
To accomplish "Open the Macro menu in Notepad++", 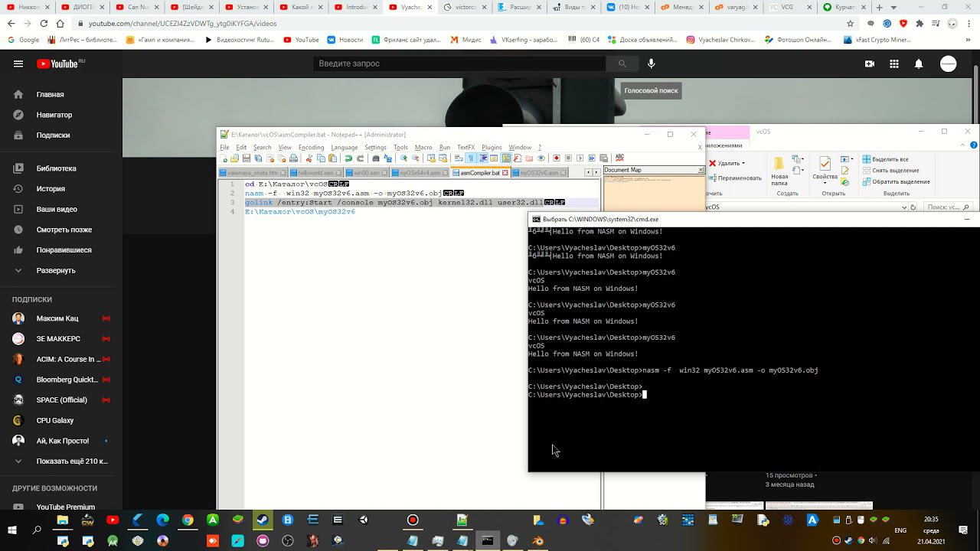I will pos(423,147).
